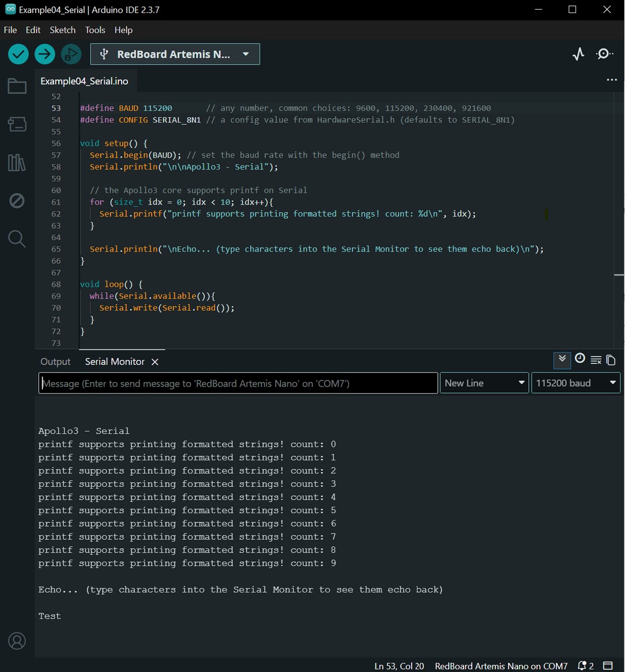Start debugging with the debug icon

[x=71, y=55]
